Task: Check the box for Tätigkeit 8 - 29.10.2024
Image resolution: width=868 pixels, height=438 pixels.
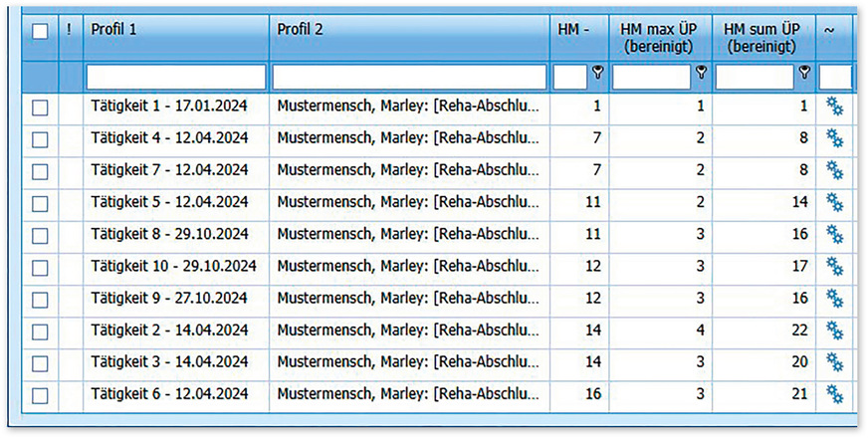Action: [x=40, y=237]
